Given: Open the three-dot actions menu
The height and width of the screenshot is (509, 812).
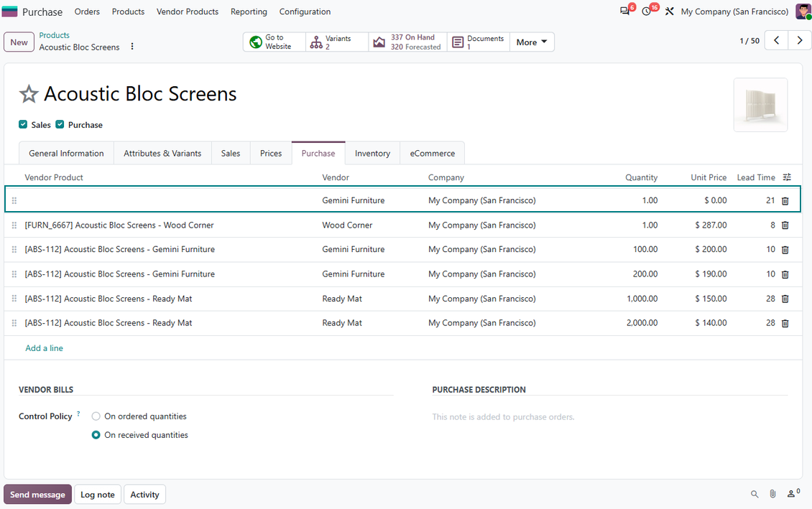Looking at the screenshot, I should tap(132, 47).
